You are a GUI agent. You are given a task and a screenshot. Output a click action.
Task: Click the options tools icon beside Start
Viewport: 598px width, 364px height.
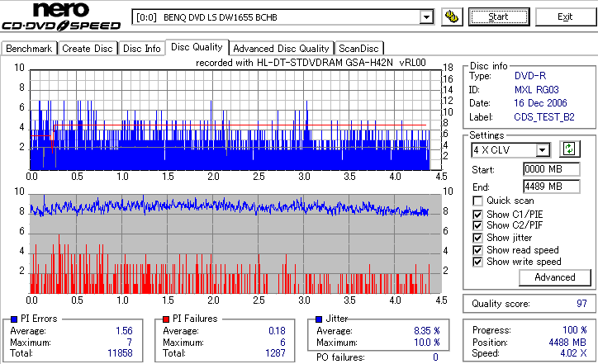[x=452, y=17]
